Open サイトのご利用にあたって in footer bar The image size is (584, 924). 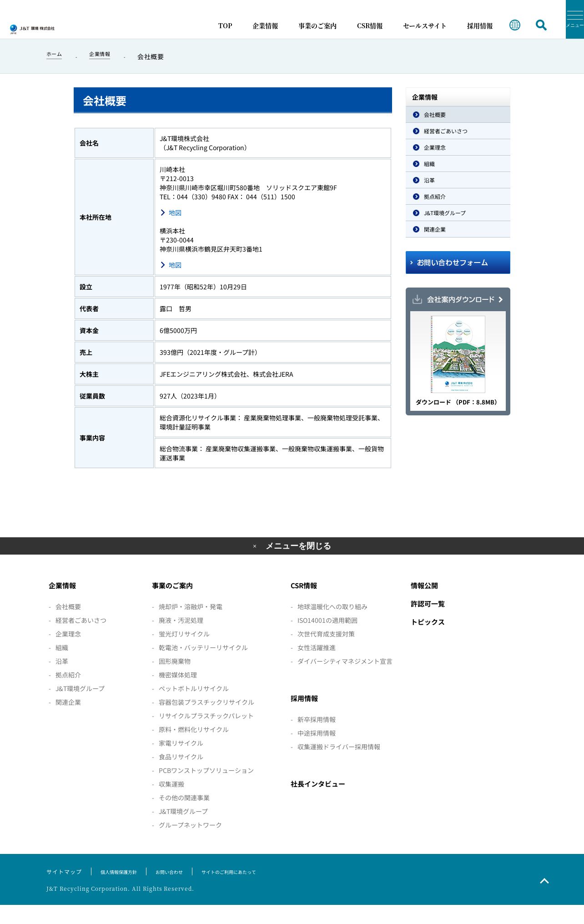click(x=229, y=872)
